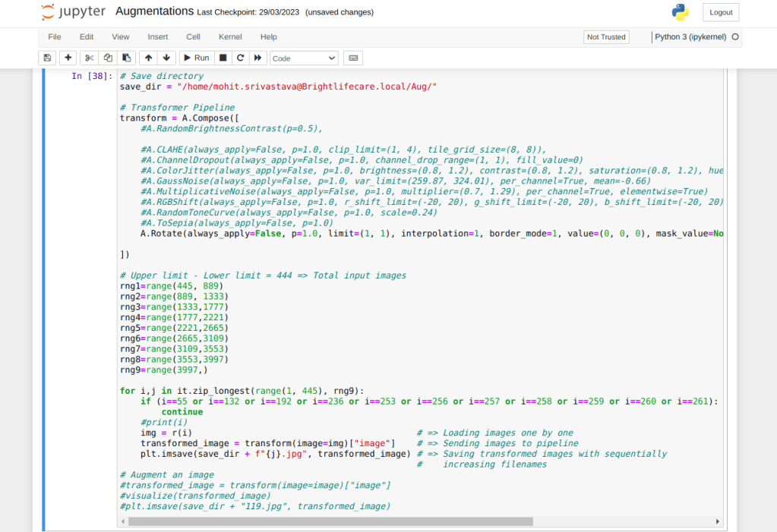Screen dimensions: 777x532
Task: Open the command palette keyboard icon
Action: click(352, 58)
